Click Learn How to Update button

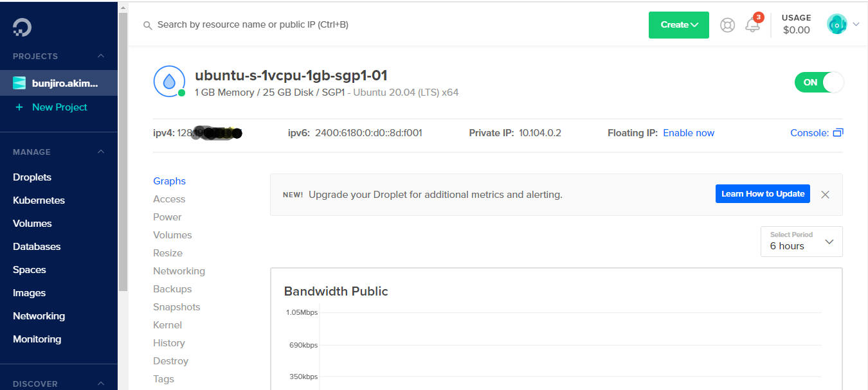pos(763,194)
